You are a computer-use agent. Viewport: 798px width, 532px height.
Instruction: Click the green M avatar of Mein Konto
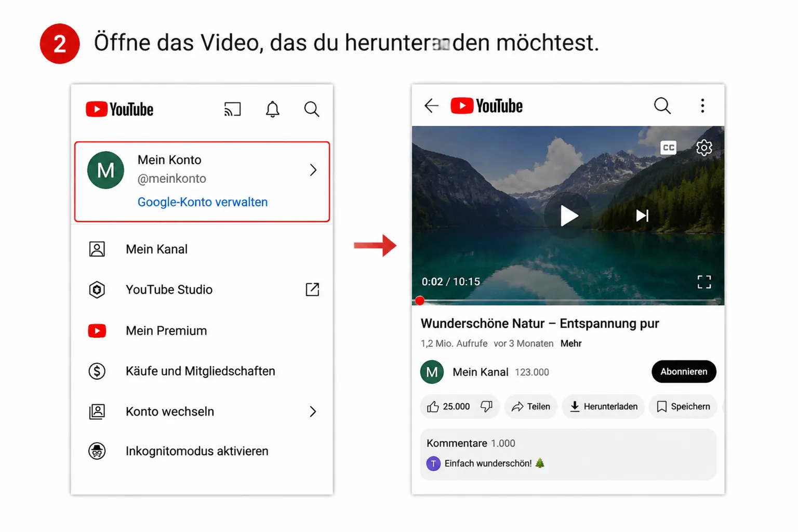pyautogui.click(x=105, y=170)
